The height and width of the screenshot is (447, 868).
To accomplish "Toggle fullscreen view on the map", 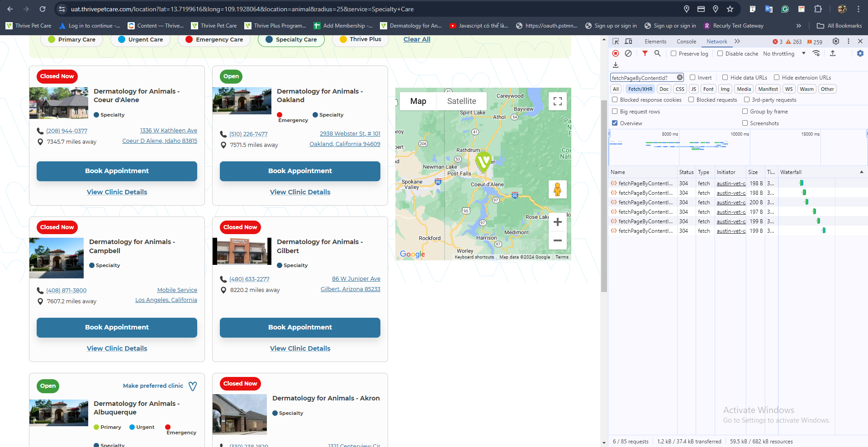I will [558, 101].
